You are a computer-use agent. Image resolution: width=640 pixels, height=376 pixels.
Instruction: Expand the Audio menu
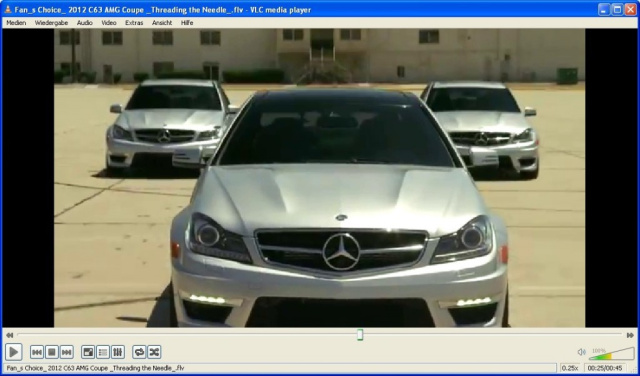click(84, 23)
